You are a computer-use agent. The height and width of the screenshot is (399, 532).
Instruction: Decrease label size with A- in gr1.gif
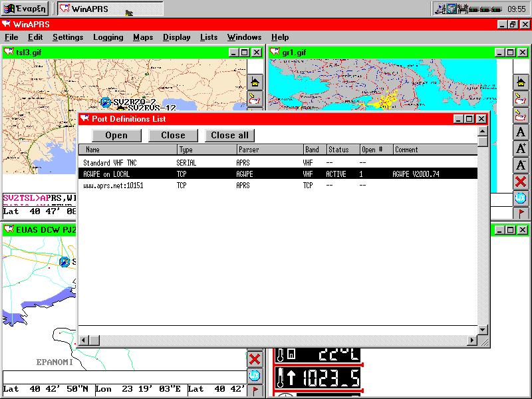(521, 165)
